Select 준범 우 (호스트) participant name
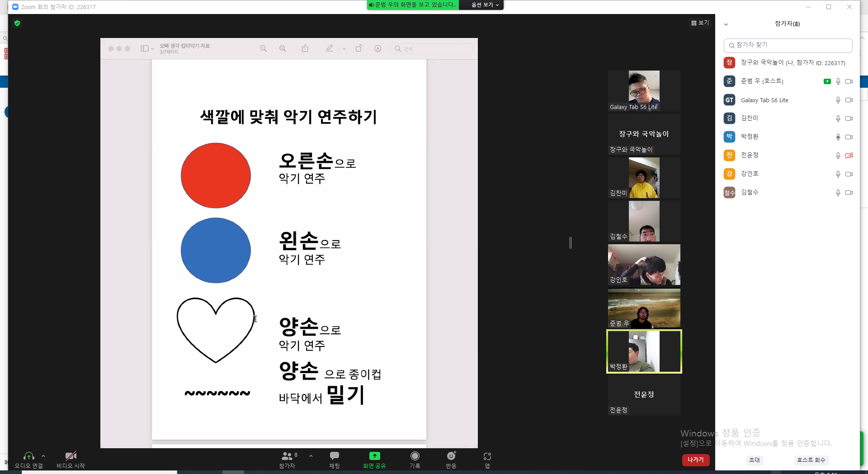 (762, 81)
